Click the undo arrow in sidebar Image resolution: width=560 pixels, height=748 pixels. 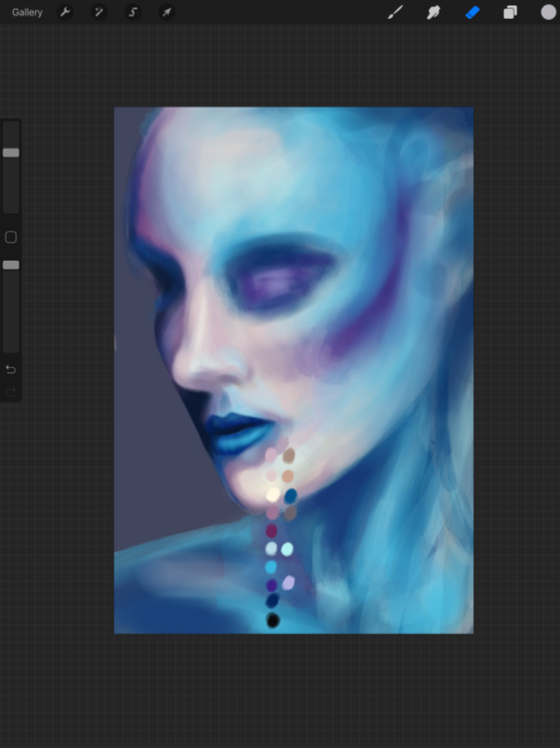[11, 370]
